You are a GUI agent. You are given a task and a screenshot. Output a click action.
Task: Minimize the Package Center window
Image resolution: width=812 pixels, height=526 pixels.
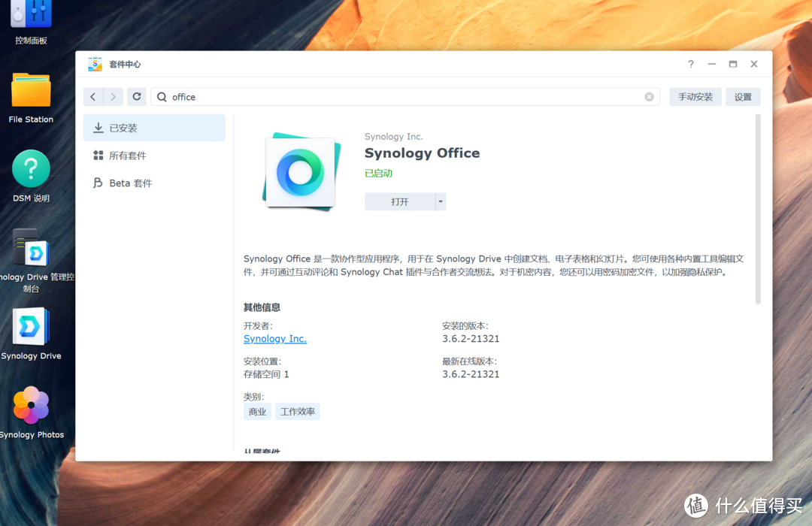click(711, 64)
